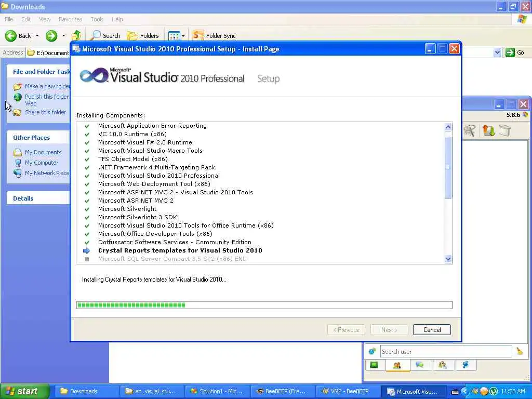
Task: Click Publish this folder to the Web link
Action: point(47,100)
